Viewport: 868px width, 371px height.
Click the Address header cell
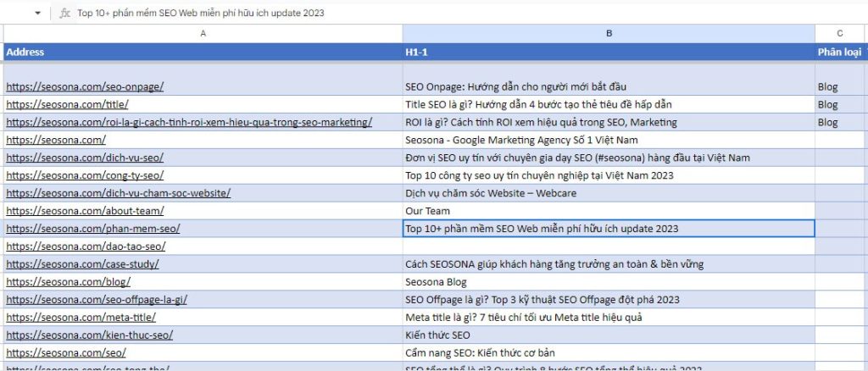(203, 52)
